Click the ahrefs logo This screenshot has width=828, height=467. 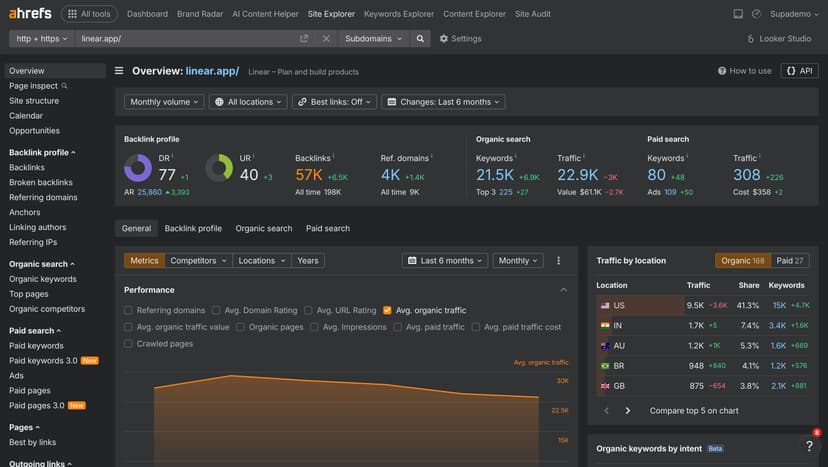pos(30,13)
